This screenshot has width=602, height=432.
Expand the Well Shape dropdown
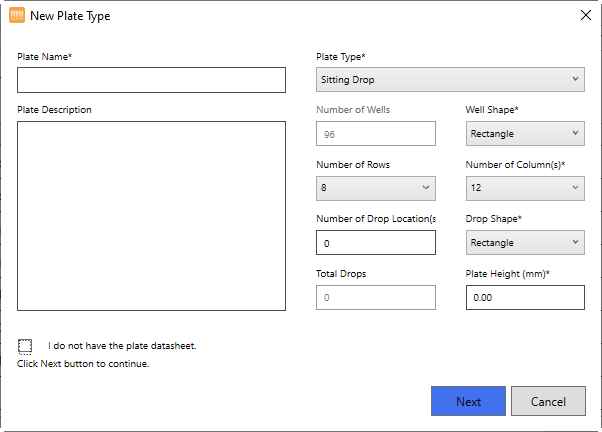click(x=525, y=133)
